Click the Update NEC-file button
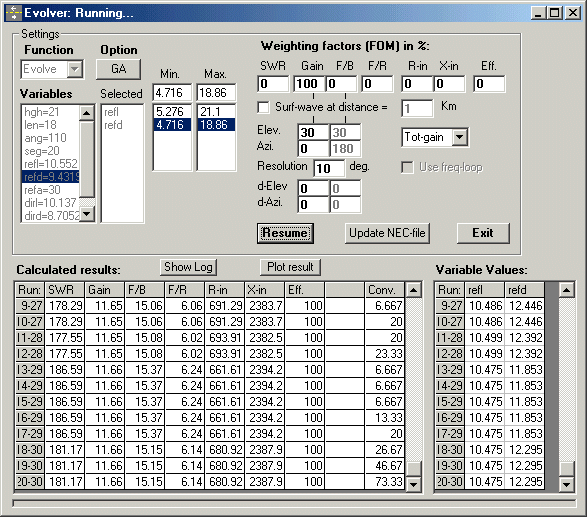The height and width of the screenshot is (517, 587). tap(387, 233)
